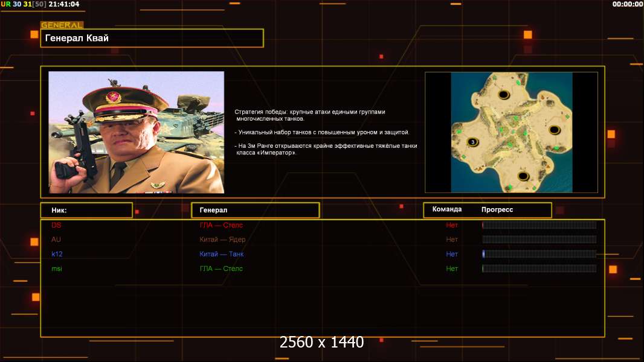This screenshot has height=362, width=644.
Task: Click the start position marker numbered 3
Action: point(473,142)
